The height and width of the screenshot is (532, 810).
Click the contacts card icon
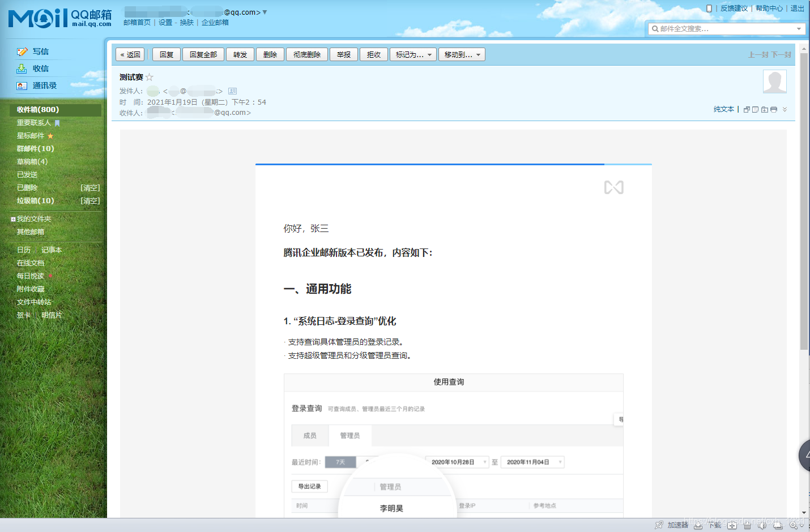click(22, 85)
